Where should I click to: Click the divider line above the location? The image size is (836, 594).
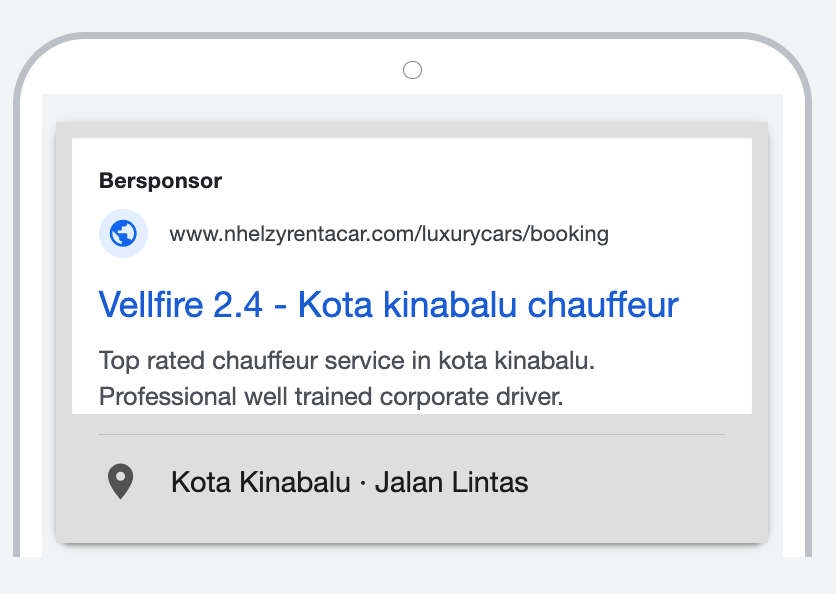coord(411,435)
